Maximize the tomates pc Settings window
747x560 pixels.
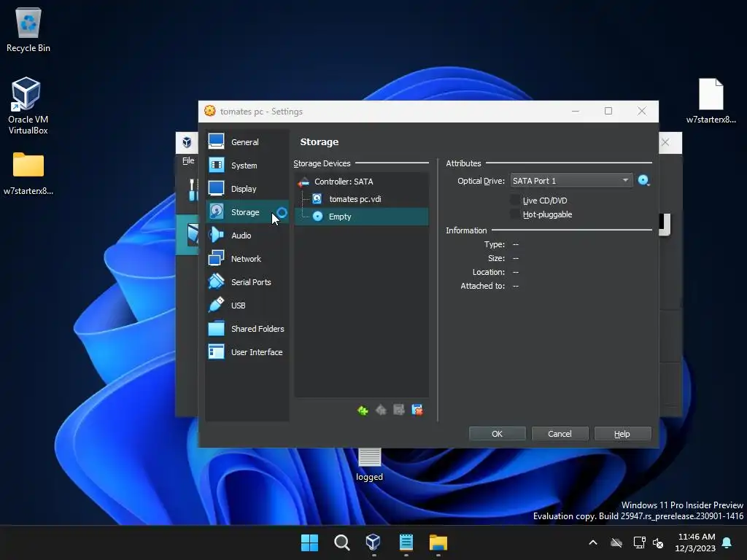coord(608,111)
